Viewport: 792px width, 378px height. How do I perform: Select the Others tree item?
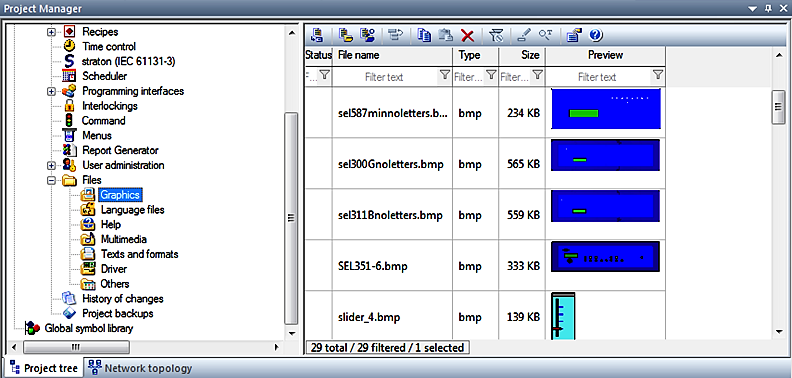click(x=115, y=284)
